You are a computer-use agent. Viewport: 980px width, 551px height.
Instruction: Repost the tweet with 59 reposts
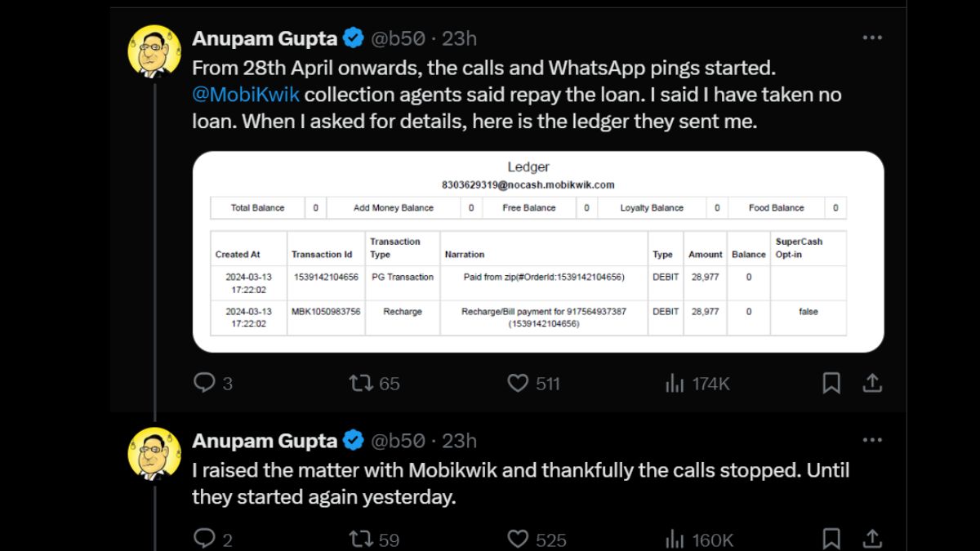[362, 539]
